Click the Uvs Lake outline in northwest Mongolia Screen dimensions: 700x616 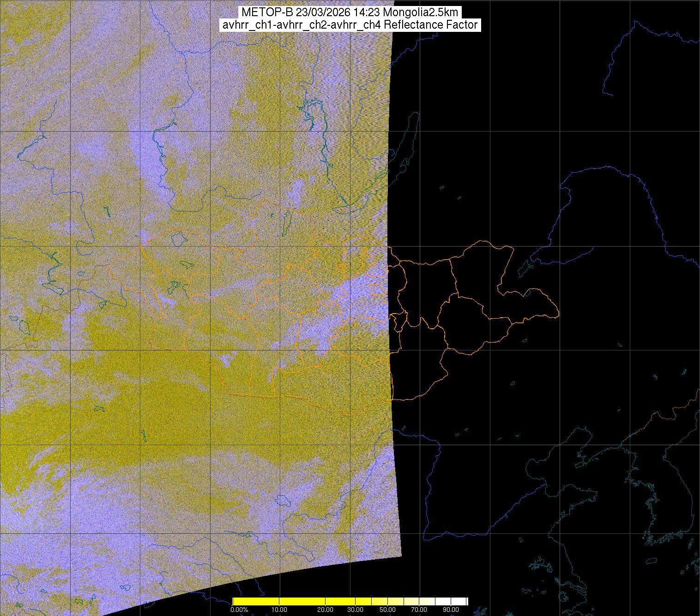point(178,239)
